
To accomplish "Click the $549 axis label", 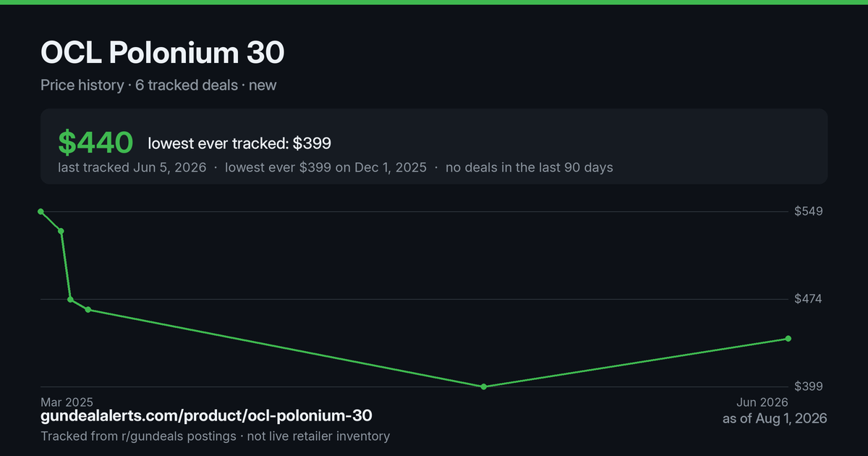I will [x=809, y=211].
